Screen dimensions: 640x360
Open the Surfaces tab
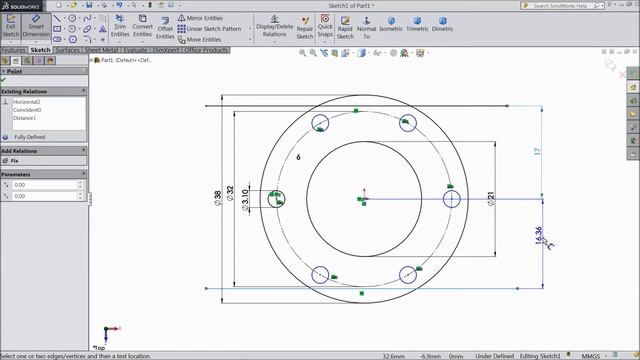pos(67,50)
